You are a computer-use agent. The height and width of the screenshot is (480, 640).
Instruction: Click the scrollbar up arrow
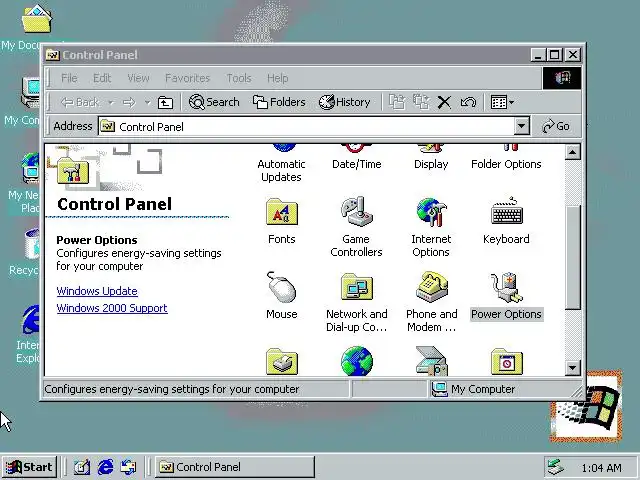pyautogui.click(x=572, y=152)
